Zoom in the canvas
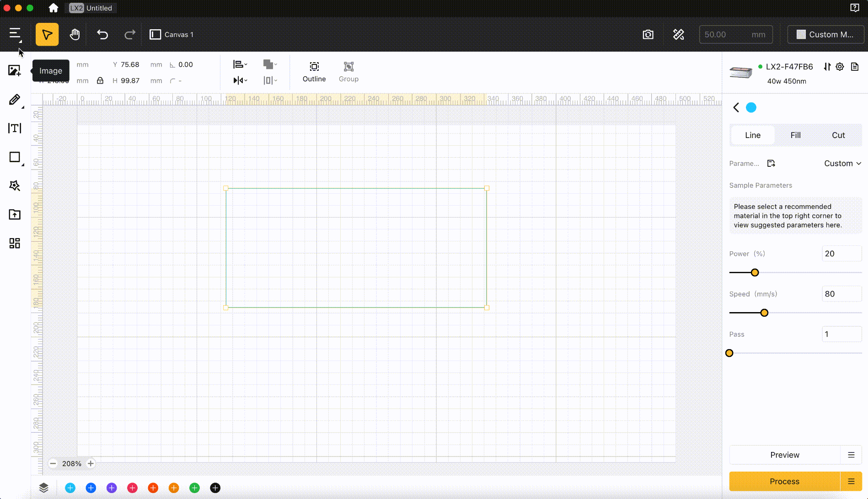This screenshot has height=499, width=868. (x=91, y=463)
